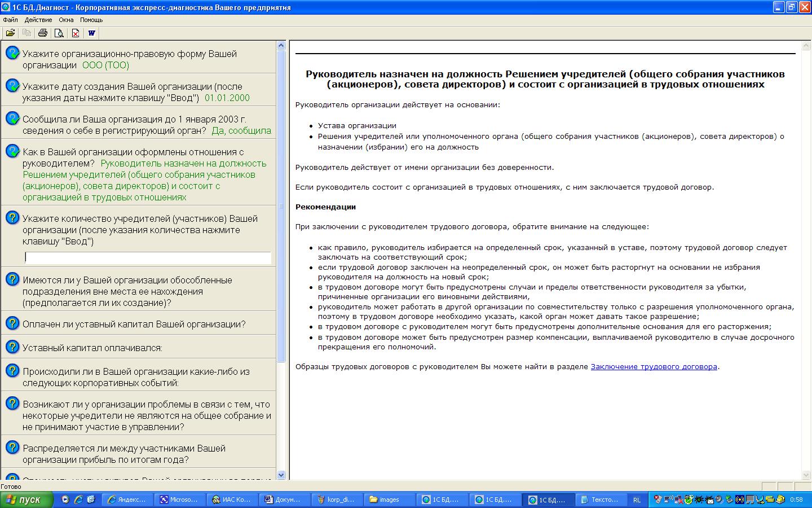Viewport: 812px width, 508px height.
Task: Launch Internet Explorer from quick launch
Action: click(x=78, y=500)
